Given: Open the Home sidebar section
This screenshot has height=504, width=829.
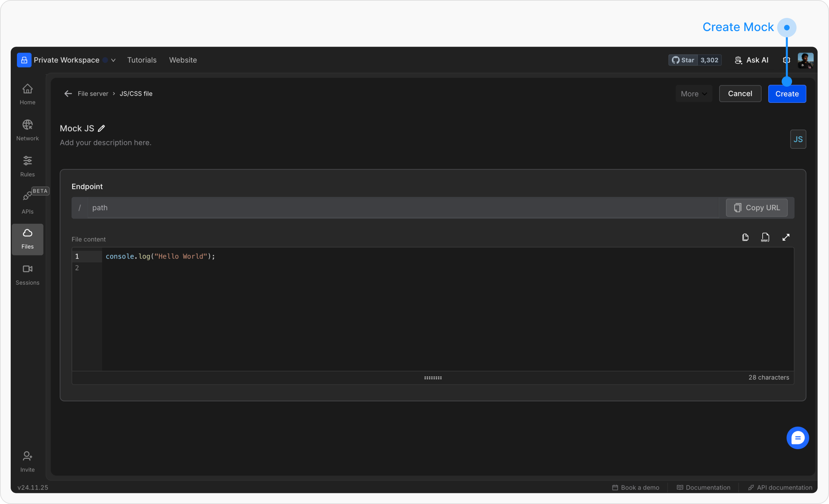Looking at the screenshot, I should (x=27, y=94).
